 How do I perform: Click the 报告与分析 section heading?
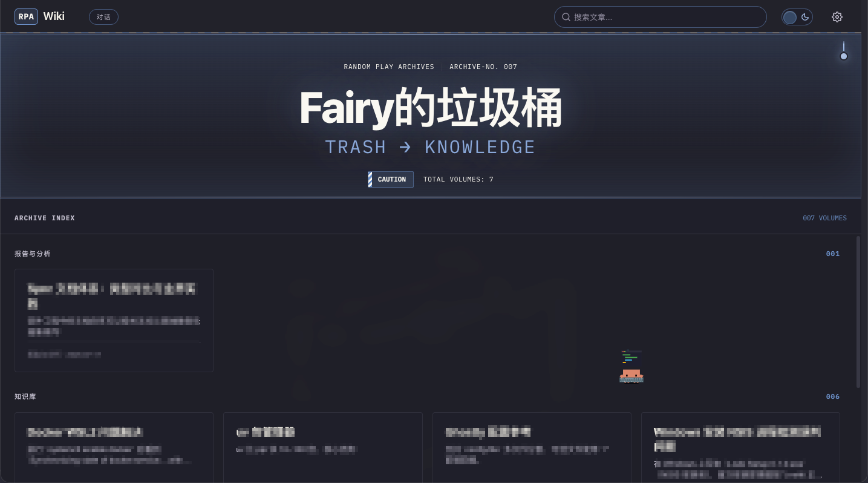click(33, 254)
